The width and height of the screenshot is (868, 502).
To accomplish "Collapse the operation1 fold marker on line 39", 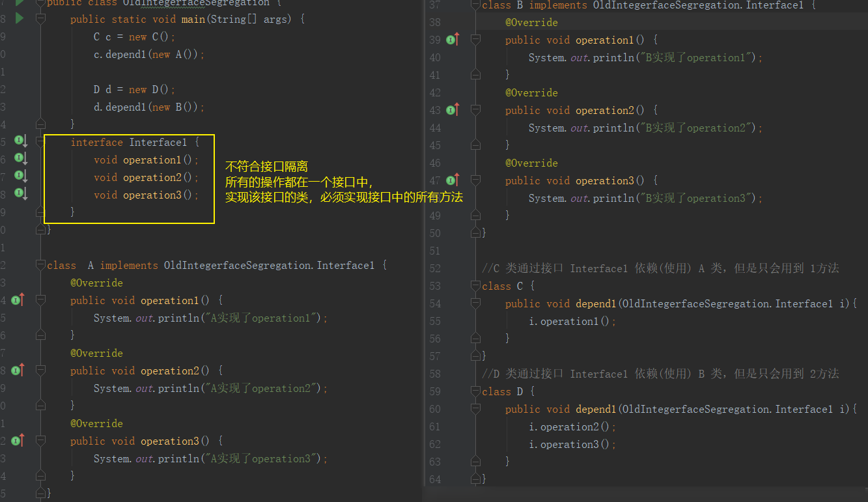I will pyautogui.click(x=475, y=40).
